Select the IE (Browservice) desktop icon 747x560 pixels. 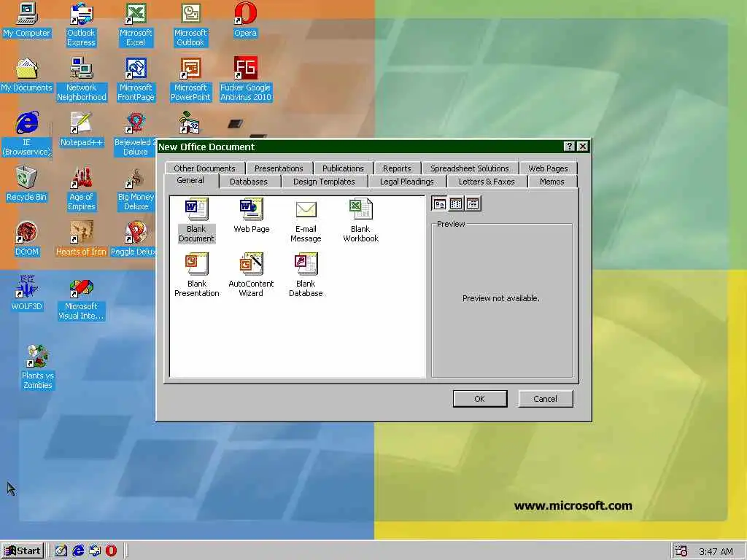(x=26, y=134)
